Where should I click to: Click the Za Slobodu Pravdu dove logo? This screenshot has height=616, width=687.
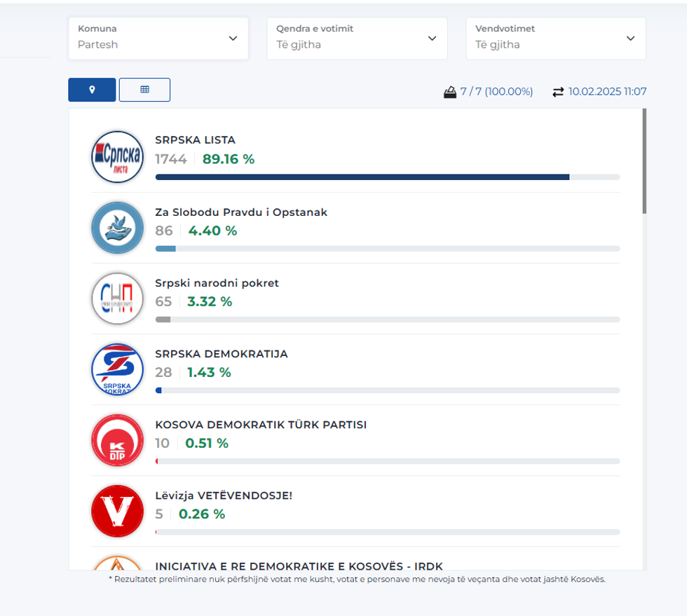point(117,228)
